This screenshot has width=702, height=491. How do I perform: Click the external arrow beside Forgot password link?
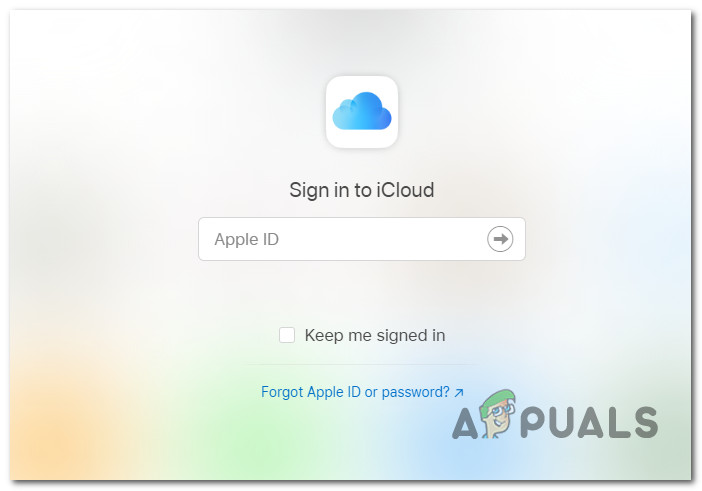click(459, 393)
